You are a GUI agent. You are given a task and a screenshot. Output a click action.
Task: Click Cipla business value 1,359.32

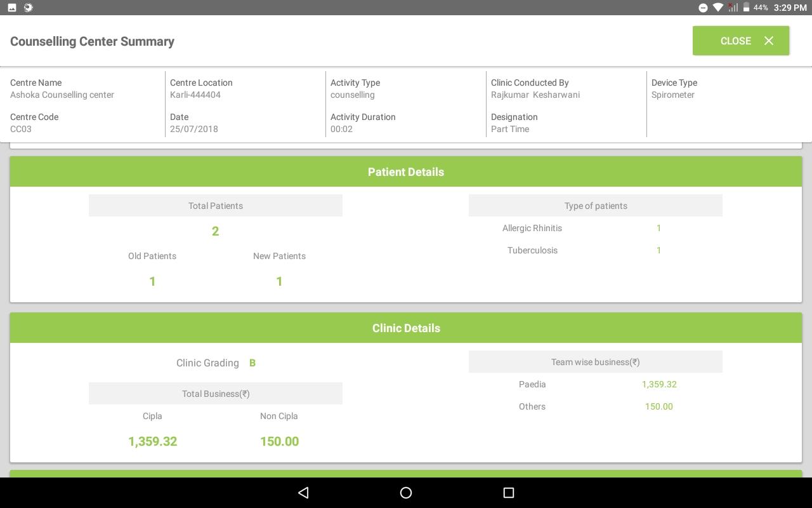[x=152, y=441]
